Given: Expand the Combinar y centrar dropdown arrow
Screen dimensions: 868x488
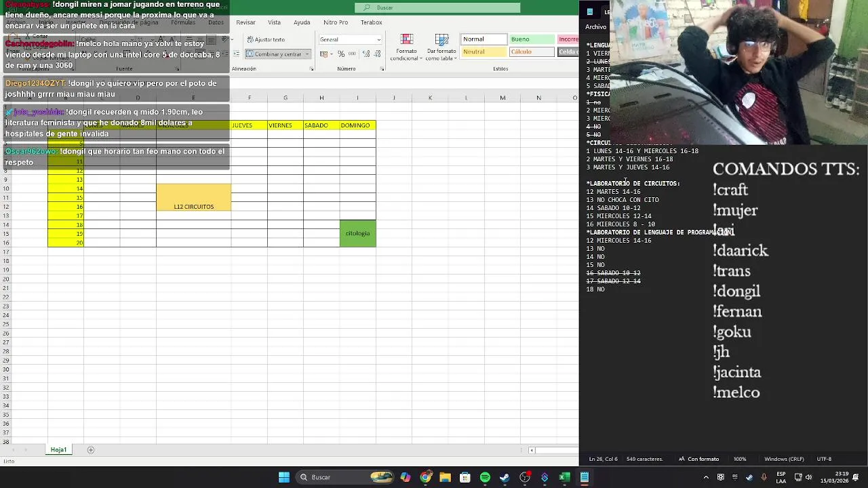Looking at the screenshot, I should pos(307,54).
